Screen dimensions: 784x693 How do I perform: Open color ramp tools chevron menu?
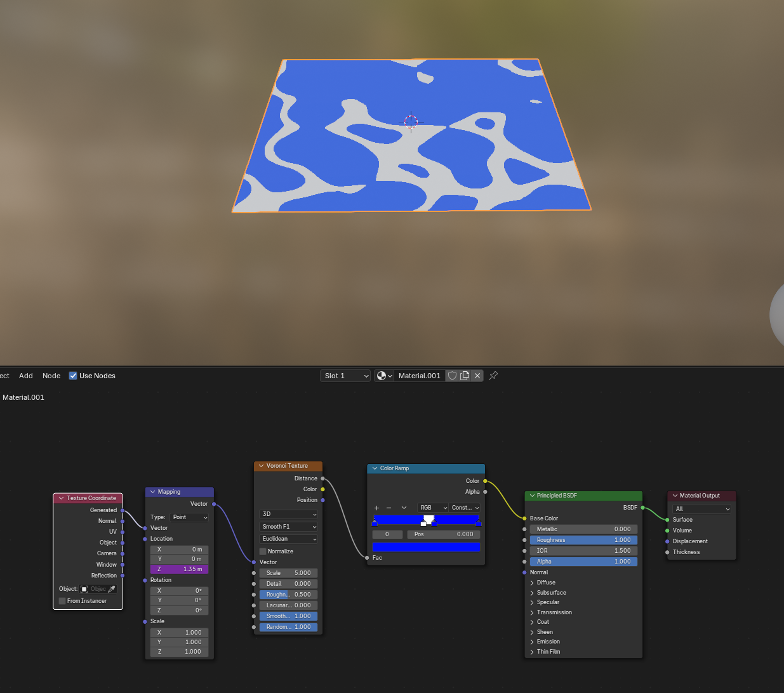tap(404, 508)
